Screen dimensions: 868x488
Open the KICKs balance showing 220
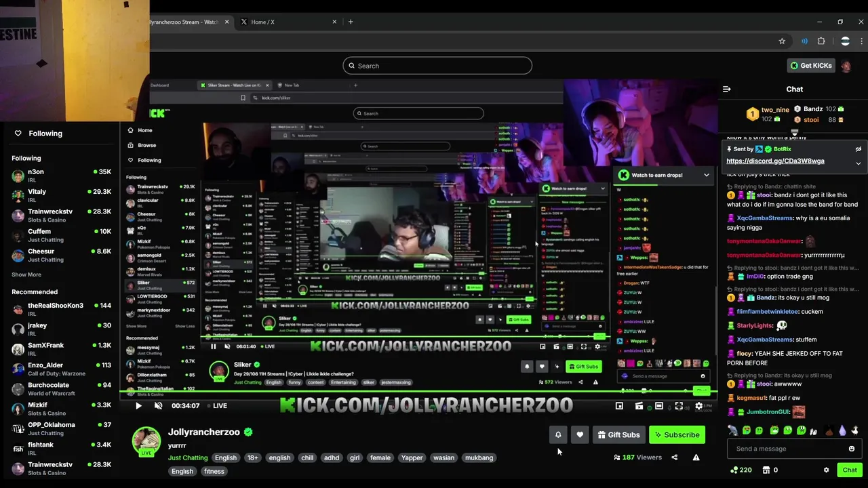[x=741, y=470]
